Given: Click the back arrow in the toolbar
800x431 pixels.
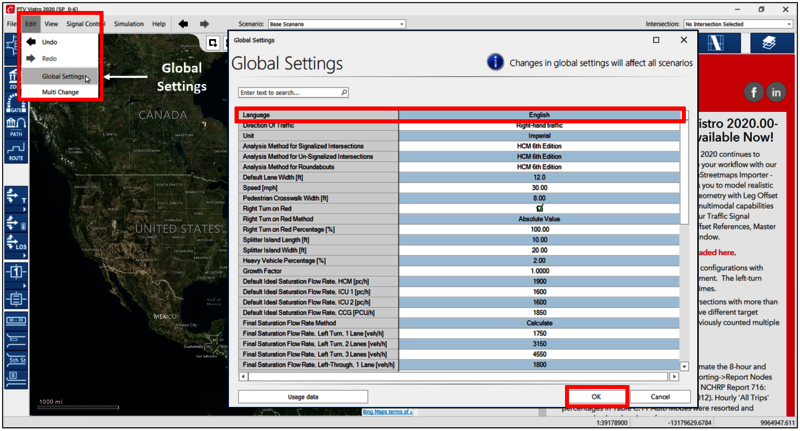Looking at the screenshot, I should click(183, 24).
